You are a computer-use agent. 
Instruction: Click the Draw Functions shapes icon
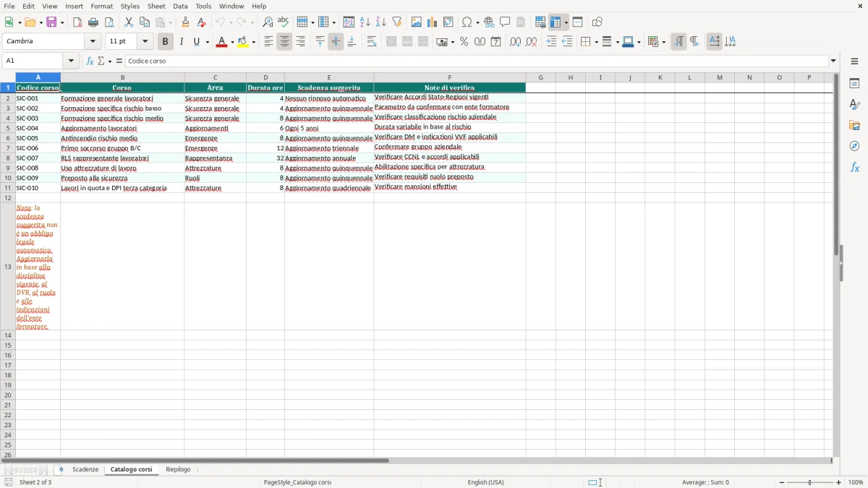(x=597, y=22)
